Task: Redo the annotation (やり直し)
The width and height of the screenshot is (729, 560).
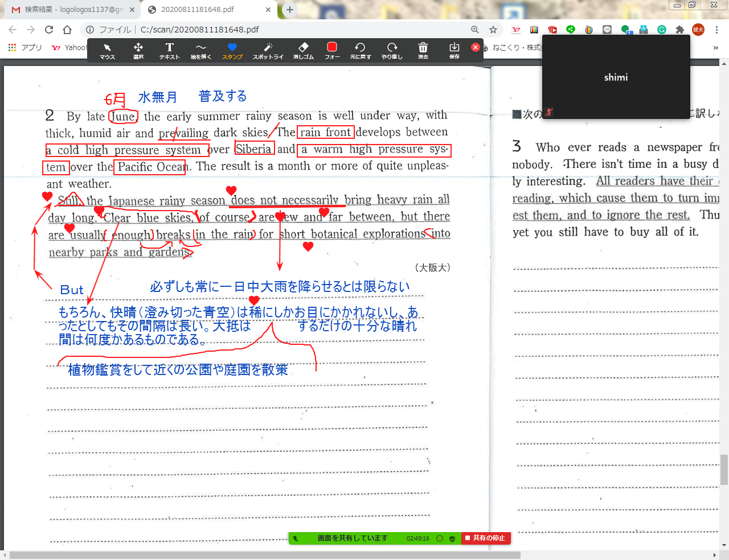Action: point(392,50)
